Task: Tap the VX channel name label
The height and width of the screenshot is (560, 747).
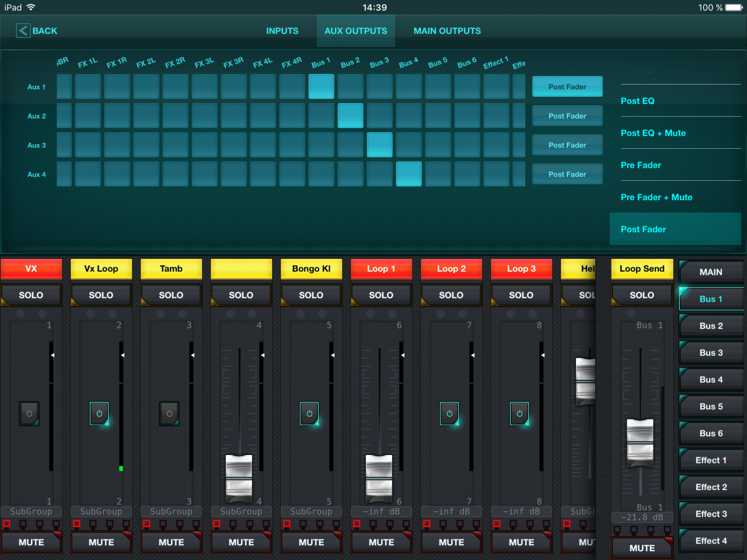Action: (31, 269)
